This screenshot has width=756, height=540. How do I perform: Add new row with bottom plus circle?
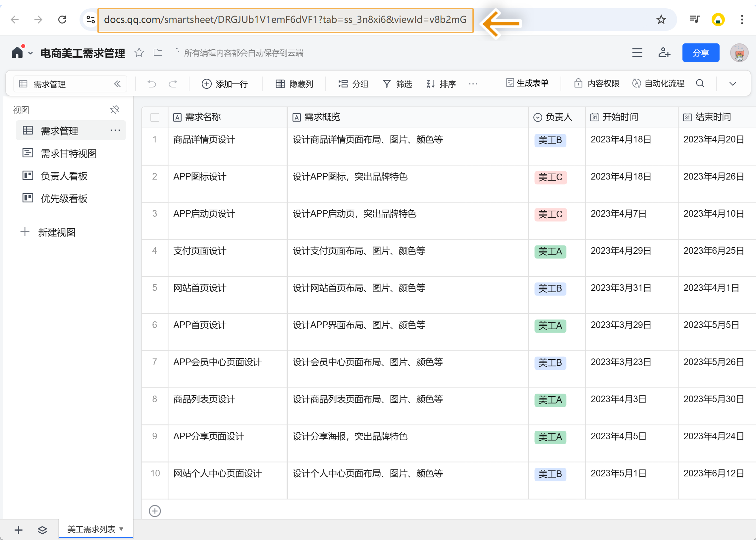pos(155,511)
